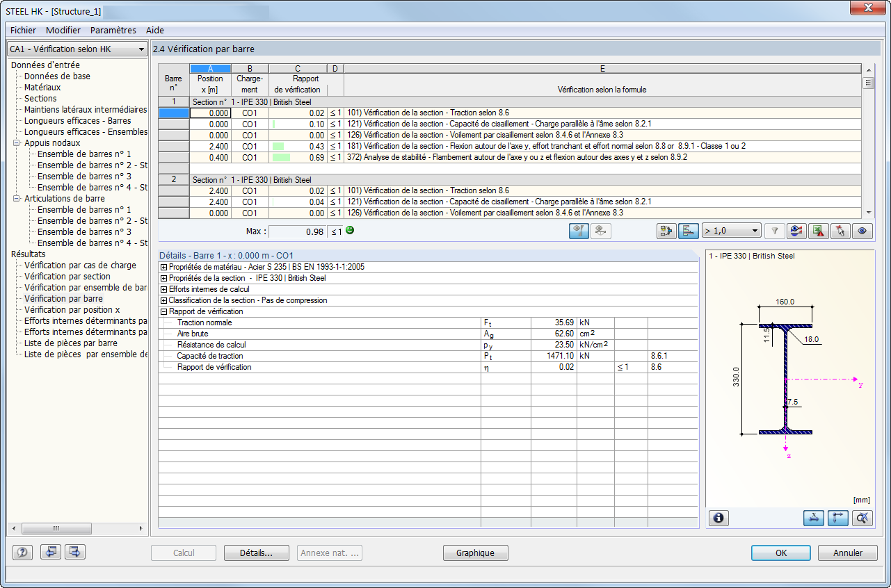Go to previous table with left-arrow icon
The height and width of the screenshot is (588, 891).
point(50,553)
